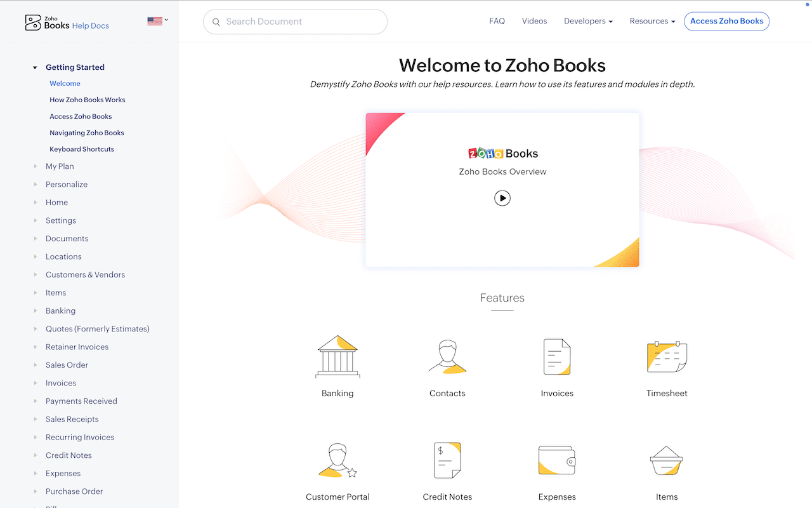Select the Videos menu item
812x508 pixels.
pyautogui.click(x=534, y=20)
